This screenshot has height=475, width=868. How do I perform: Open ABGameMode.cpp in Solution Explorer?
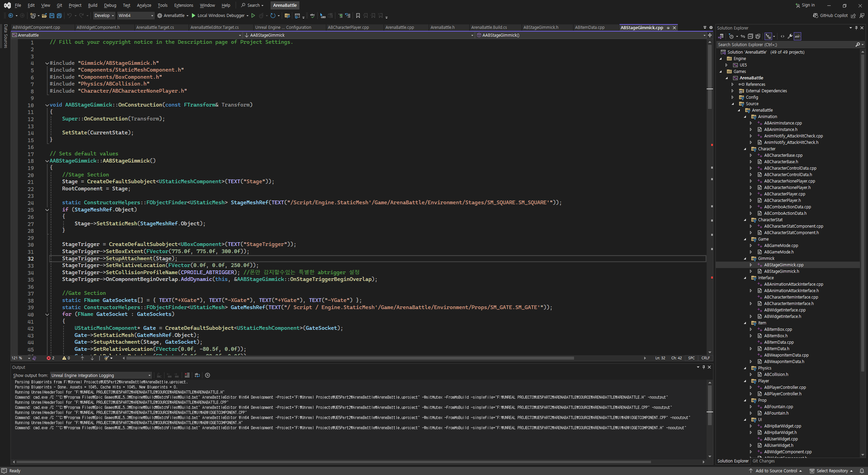[781, 246]
